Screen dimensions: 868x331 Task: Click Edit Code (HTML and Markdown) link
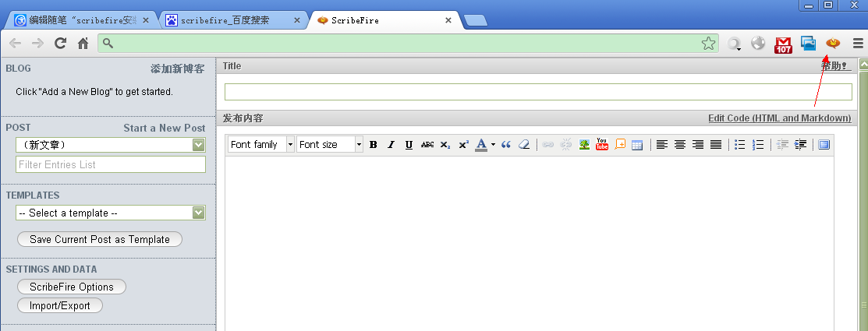click(x=779, y=118)
